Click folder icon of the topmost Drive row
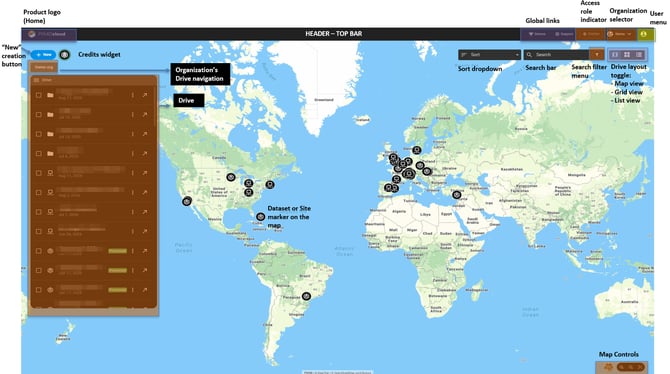 tap(50, 95)
